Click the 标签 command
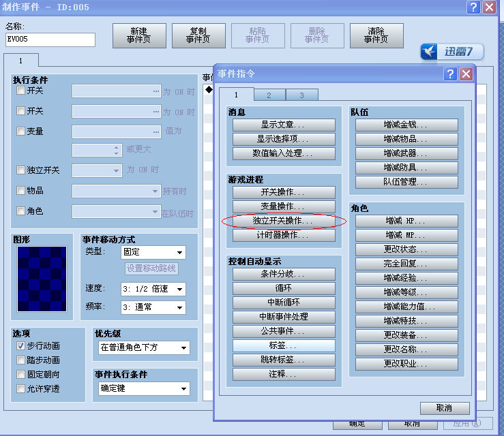 pos(284,345)
